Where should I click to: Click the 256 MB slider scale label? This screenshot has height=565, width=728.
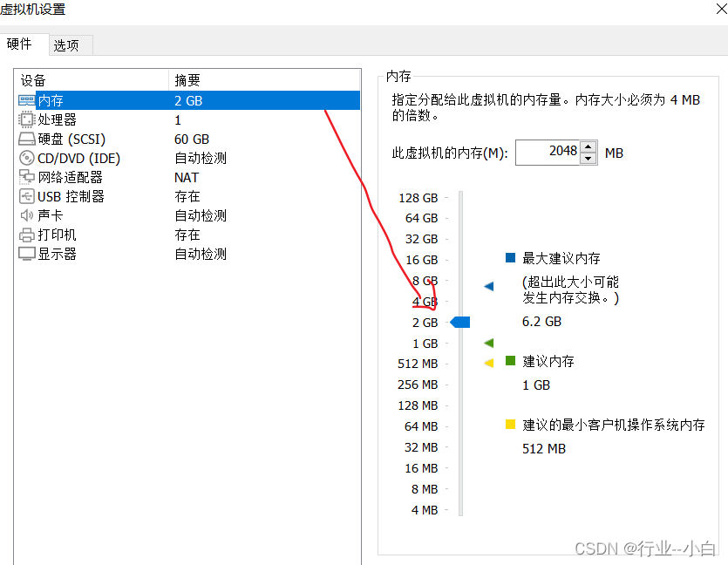pos(418,385)
